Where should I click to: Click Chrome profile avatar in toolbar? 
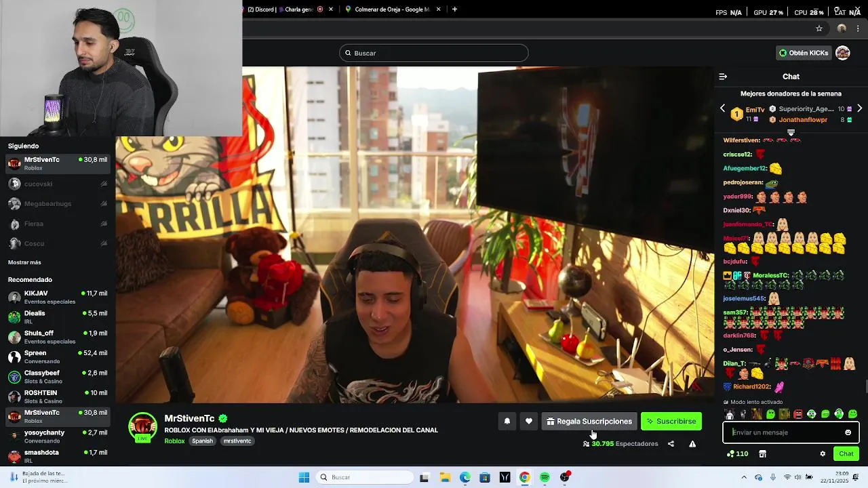tap(842, 28)
